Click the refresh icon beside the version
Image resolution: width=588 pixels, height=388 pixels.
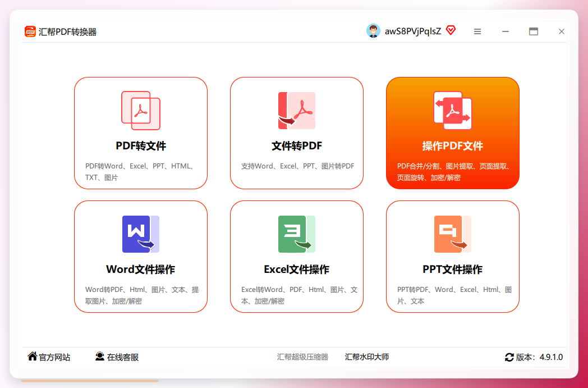509,357
